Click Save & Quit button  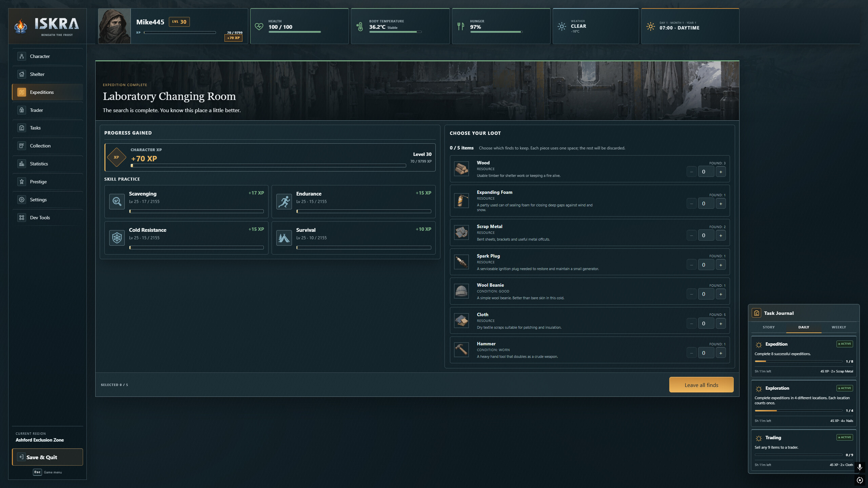(47, 457)
